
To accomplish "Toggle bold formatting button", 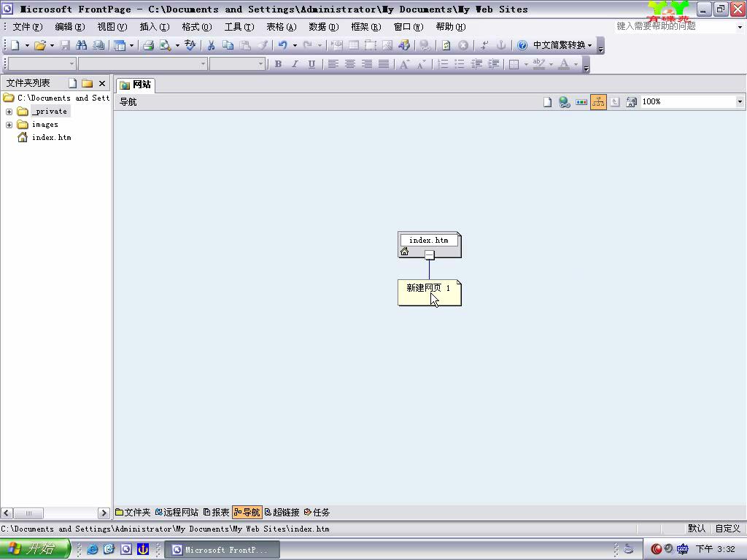I will point(278,64).
